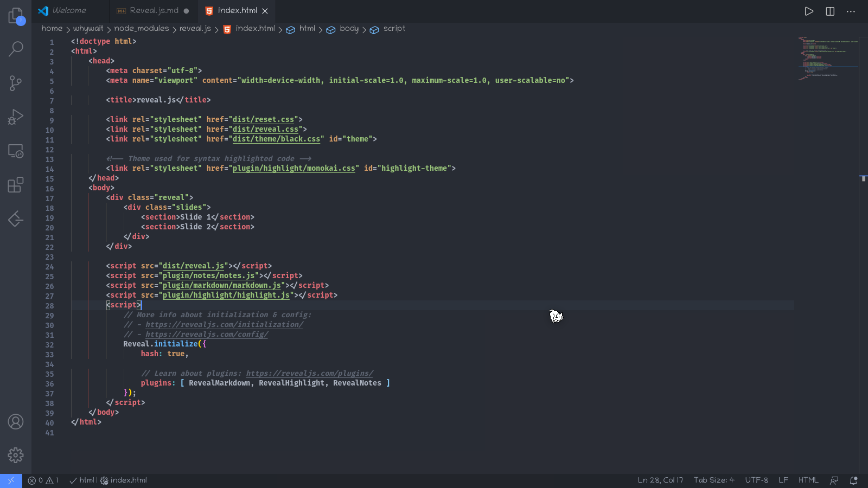Image resolution: width=868 pixels, height=488 pixels.
Task: Open the dist/reveal.js script link
Action: coord(193,266)
